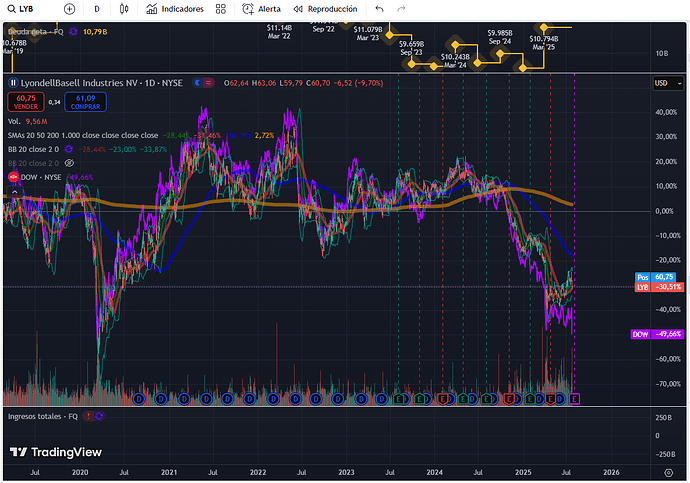Open chart settings gear at bottom right
This screenshot has height=483, width=690.
tap(668, 473)
